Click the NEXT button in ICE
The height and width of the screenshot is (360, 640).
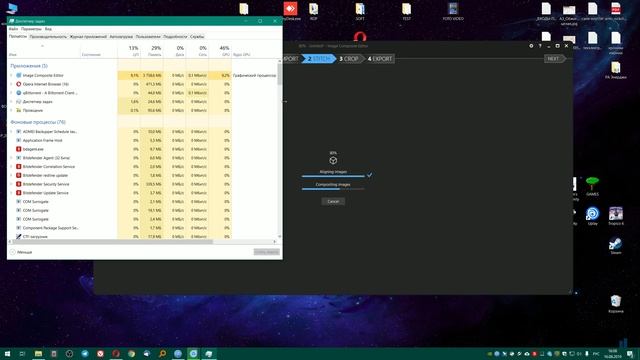pos(554,59)
